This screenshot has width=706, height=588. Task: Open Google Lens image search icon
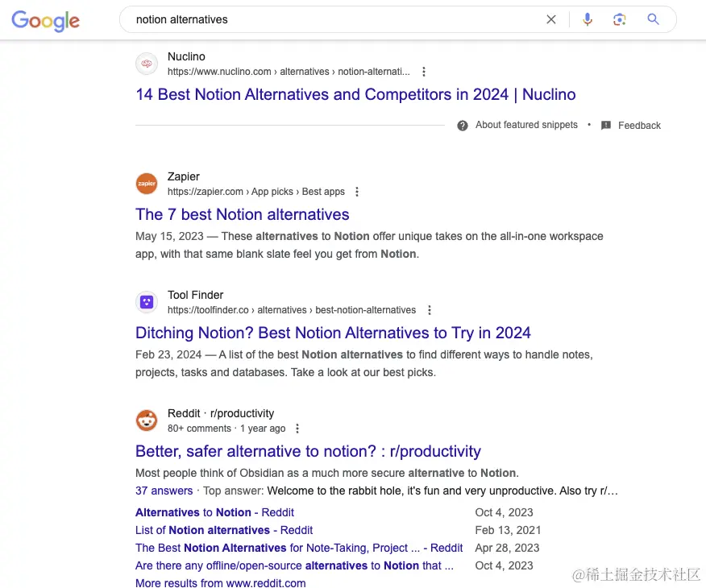click(620, 19)
